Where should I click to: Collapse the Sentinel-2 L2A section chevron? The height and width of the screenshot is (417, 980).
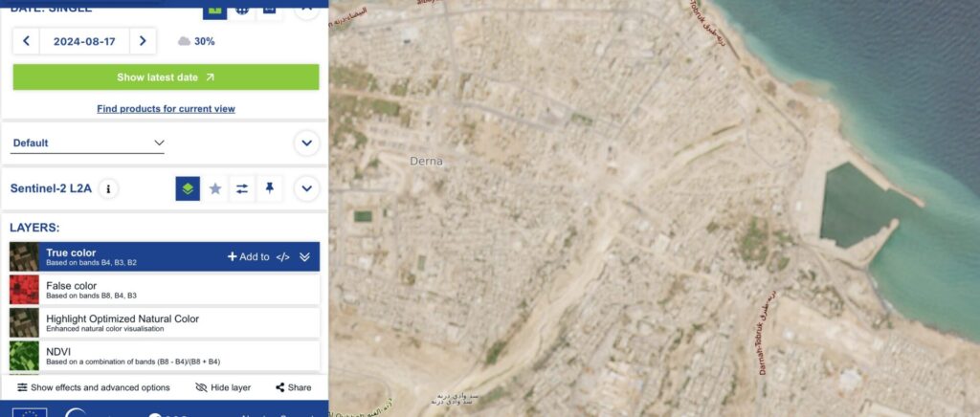[307, 188]
